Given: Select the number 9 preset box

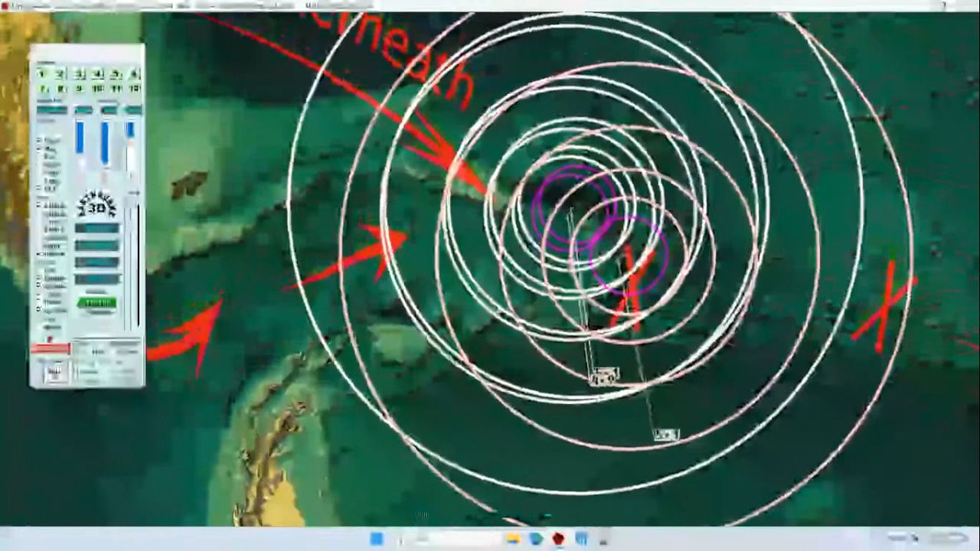Looking at the screenshot, I should pyautogui.click(x=79, y=89).
